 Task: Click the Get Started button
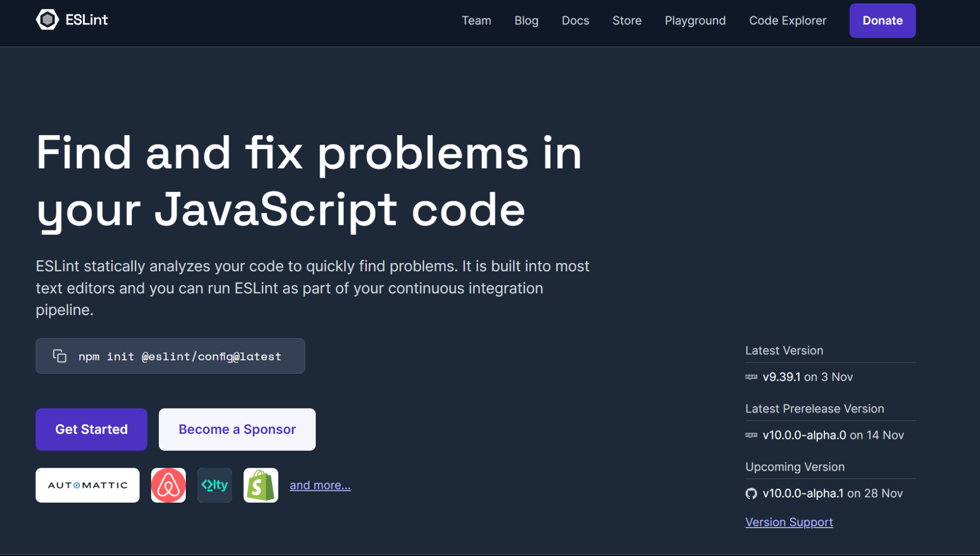click(91, 429)
